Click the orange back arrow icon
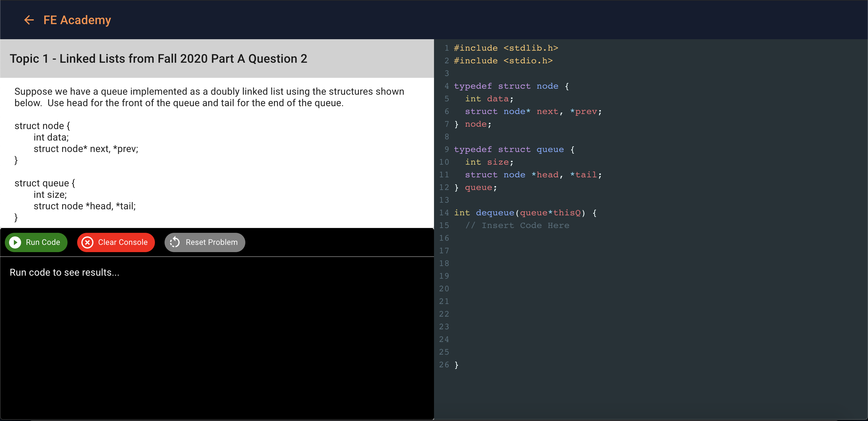This screenshot has height=421, width=868. click(x=29, y=20)
